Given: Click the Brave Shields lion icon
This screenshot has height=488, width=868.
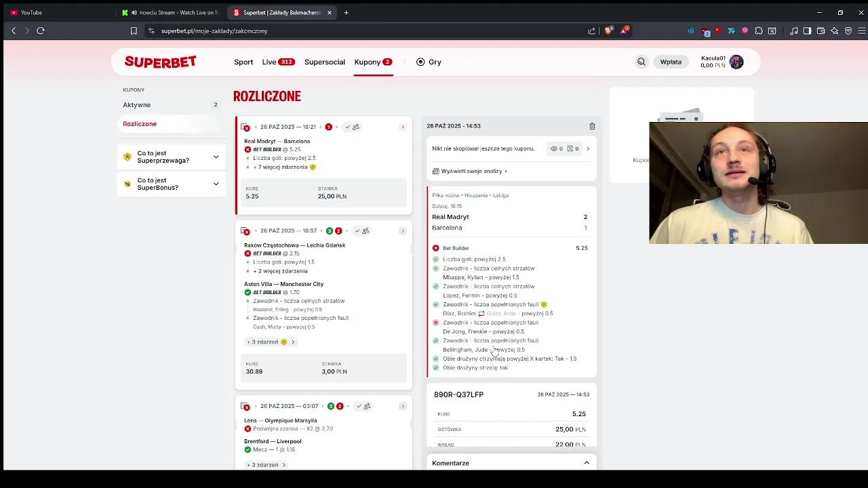Looking at the screenshot, I should [608, 30].
